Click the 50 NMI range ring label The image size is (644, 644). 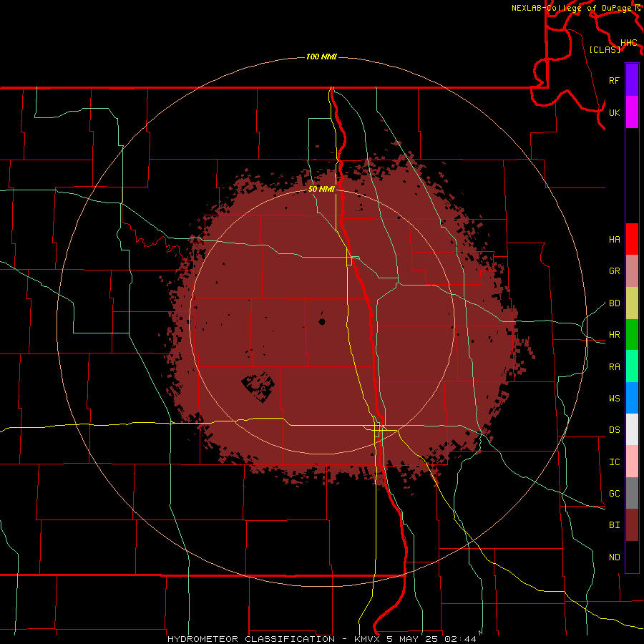pyautogui.click(x=321, y=189)
